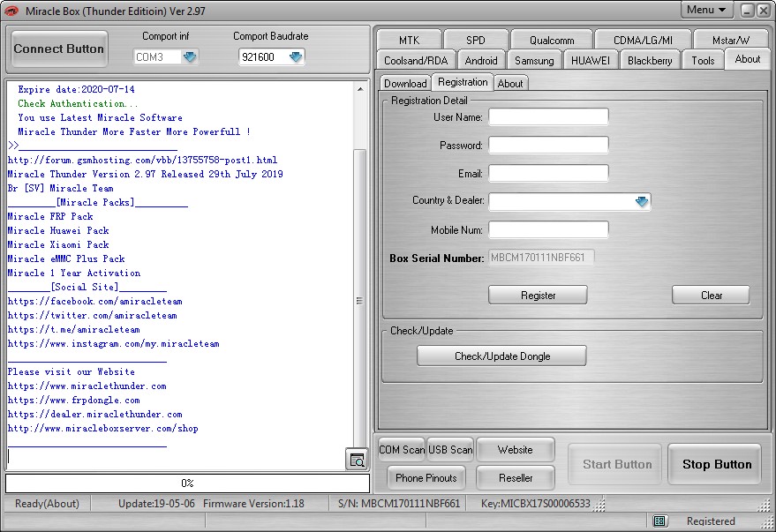Switch to the MTK tab

[x=409, y=40]
